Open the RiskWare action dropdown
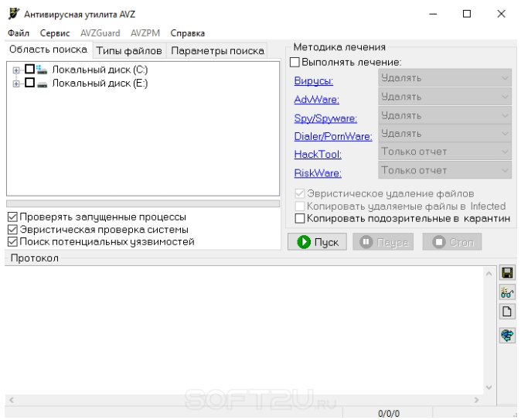Viewport: 521px width, 420px height. coord(444,170)
